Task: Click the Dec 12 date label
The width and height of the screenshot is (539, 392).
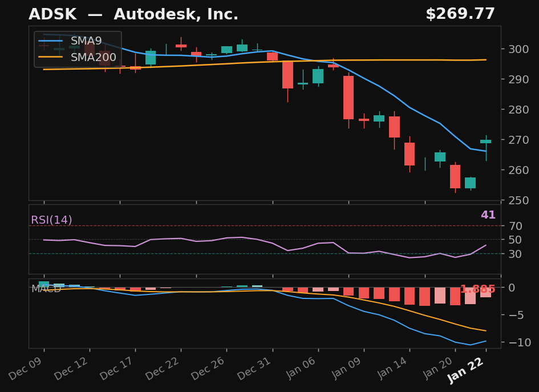Action: pos(72,369)
